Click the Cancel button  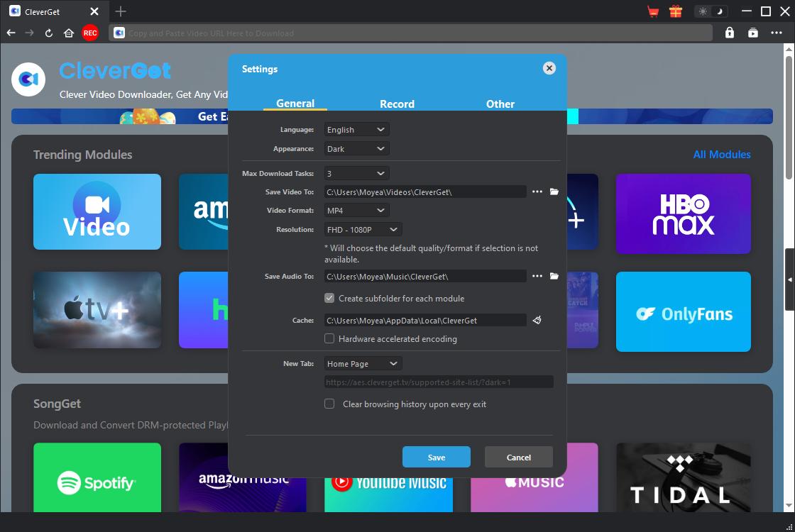click(x=518, y=458)
